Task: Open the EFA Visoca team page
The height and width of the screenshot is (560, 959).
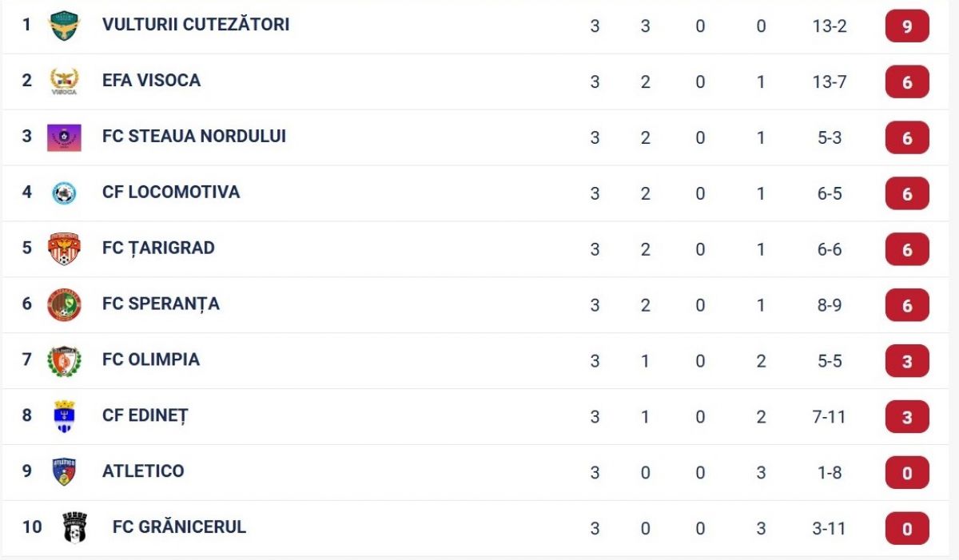Action: pyautogui.click(x=151, y=80)
